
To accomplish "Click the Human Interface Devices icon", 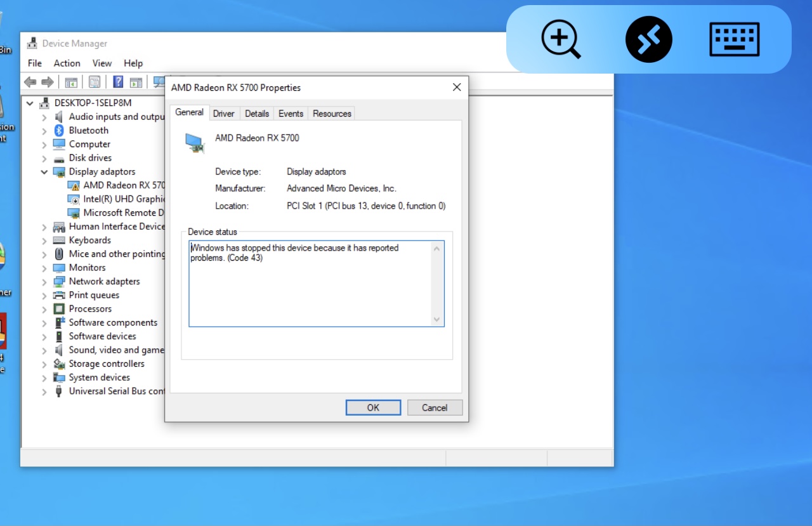I will (59, 227).
